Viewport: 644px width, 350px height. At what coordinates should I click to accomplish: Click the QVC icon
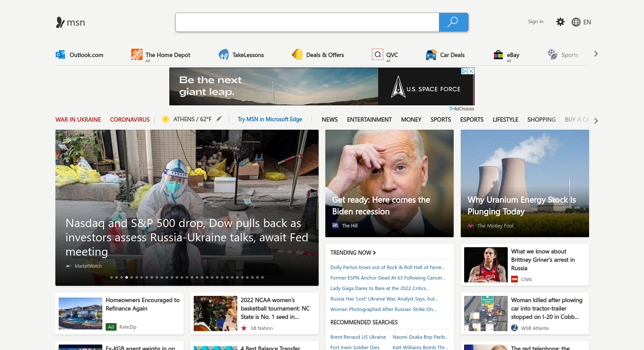(377, 55)
